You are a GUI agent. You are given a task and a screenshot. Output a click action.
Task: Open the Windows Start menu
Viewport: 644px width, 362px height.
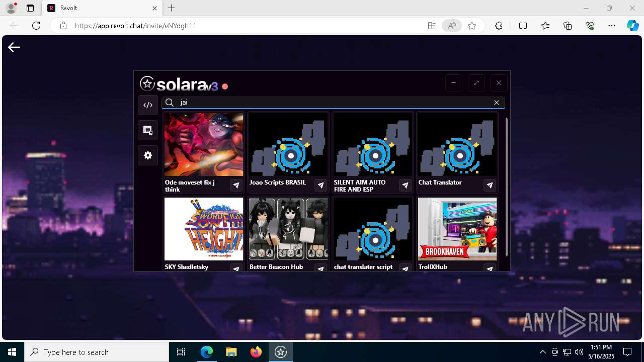click(x=12, y=352)
